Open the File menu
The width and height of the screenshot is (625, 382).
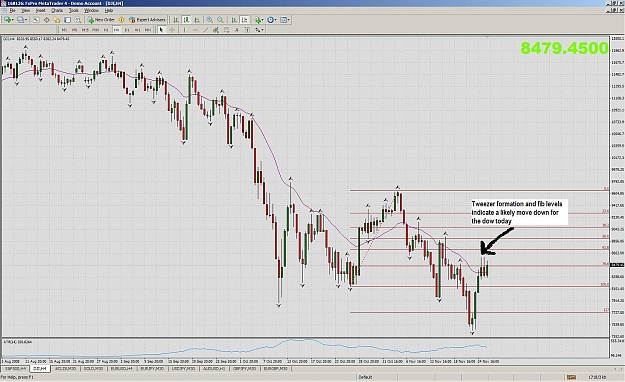tap(12, 10)
